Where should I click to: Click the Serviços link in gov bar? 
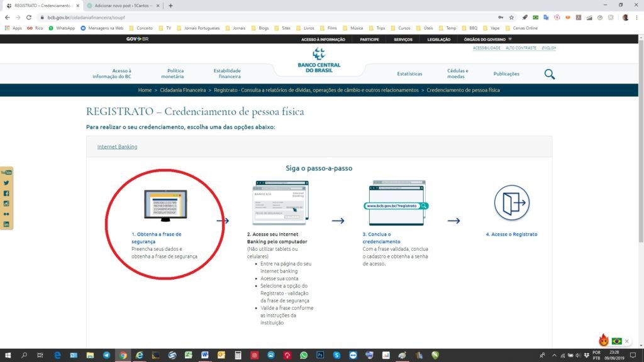(403, 40)
